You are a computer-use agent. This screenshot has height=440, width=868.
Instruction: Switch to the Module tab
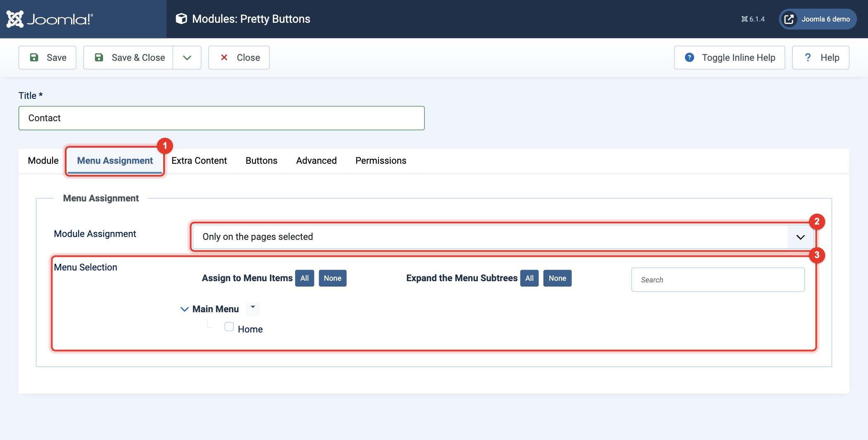[43, 160]
